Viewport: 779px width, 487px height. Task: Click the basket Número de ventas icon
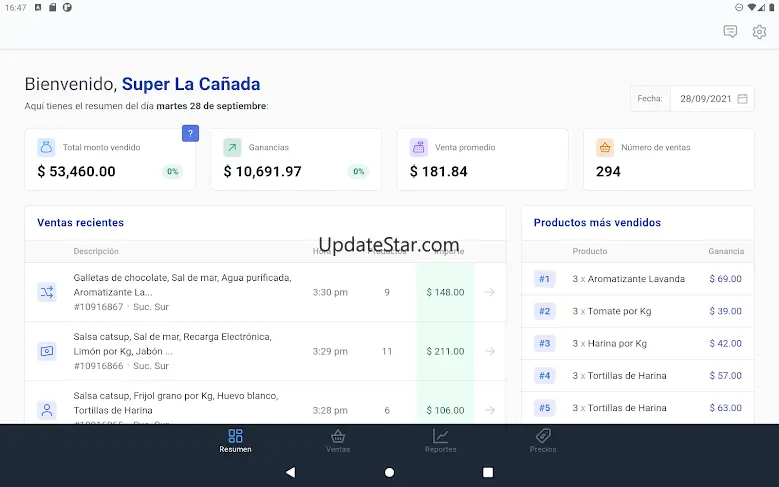605,147
